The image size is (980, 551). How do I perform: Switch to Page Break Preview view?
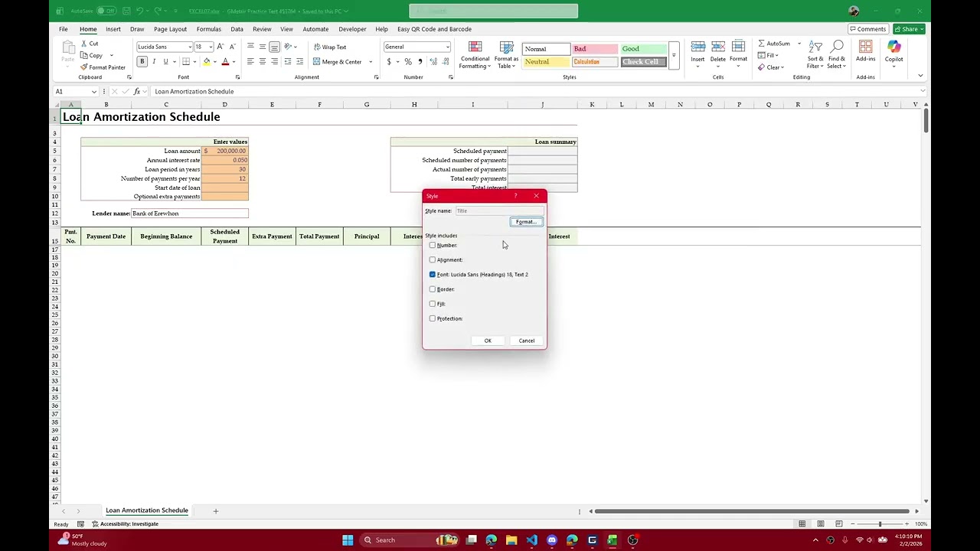[x=838, y=523]
